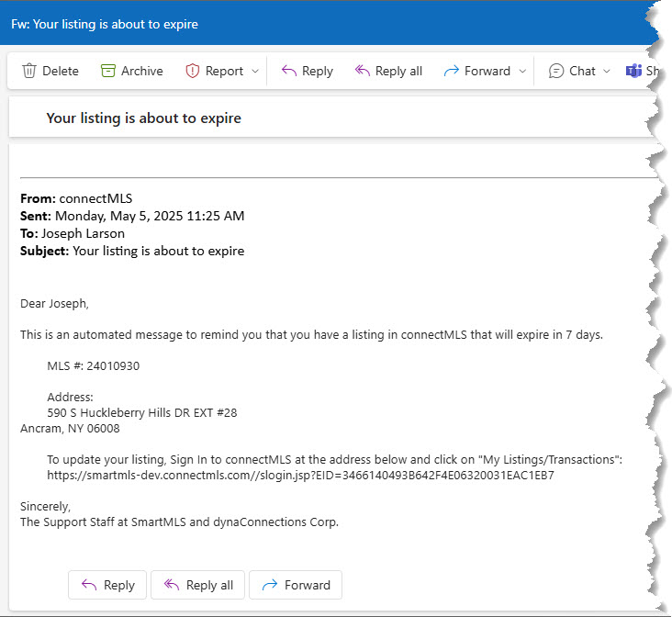The image size is (672, 617).
Task: Click the Reply button below the message
Action: (x=108, y=585)
